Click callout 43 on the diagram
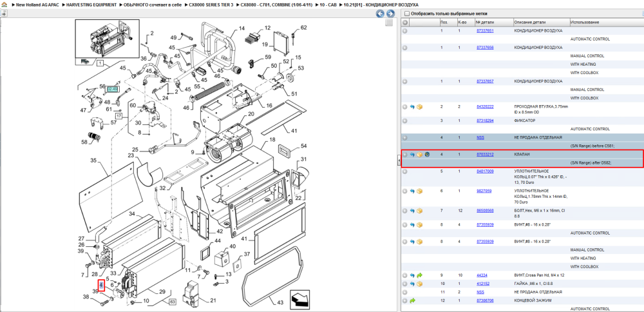 coord(279,302)
